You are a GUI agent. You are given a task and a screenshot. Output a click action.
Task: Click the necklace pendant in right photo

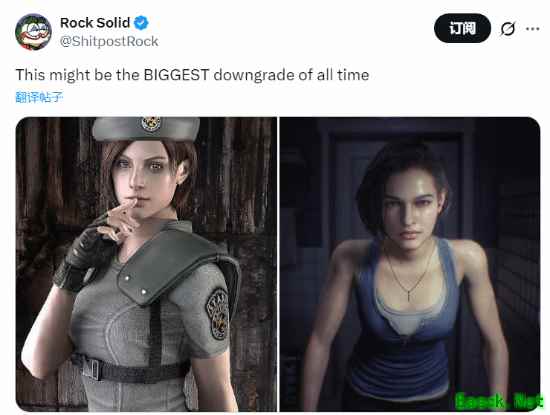(x=409, y=294)
